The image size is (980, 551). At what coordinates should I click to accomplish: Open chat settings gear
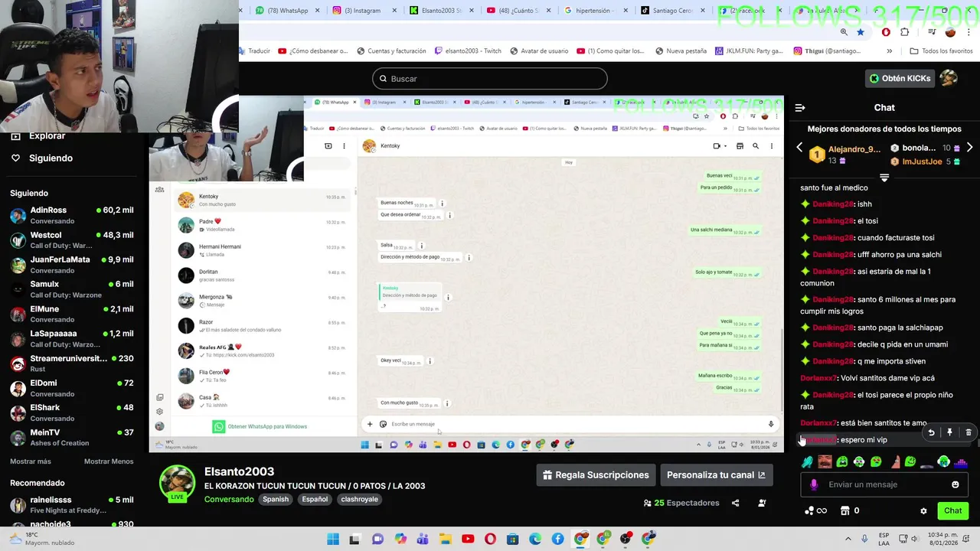(x=923, y=511)
